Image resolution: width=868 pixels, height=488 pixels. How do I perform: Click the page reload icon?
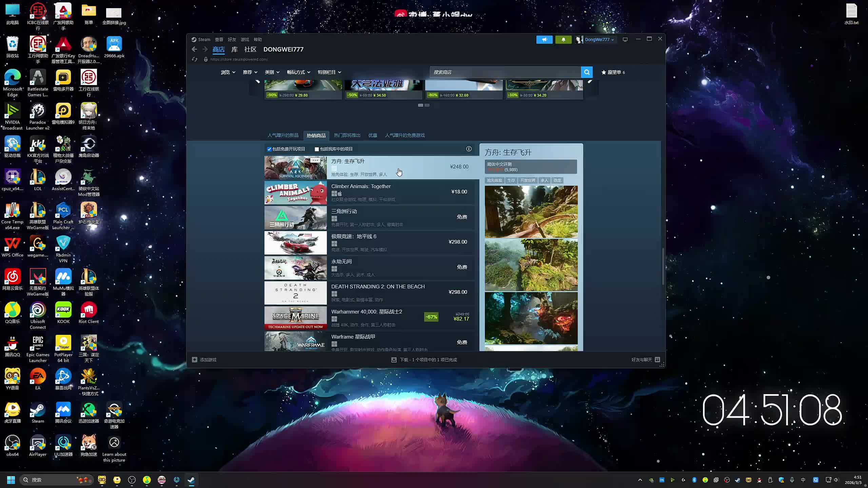(x=194, y=59)
